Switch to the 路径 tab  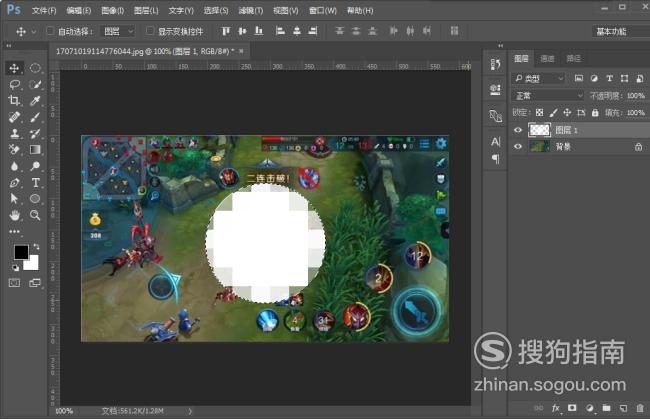[x=573, y=58]
